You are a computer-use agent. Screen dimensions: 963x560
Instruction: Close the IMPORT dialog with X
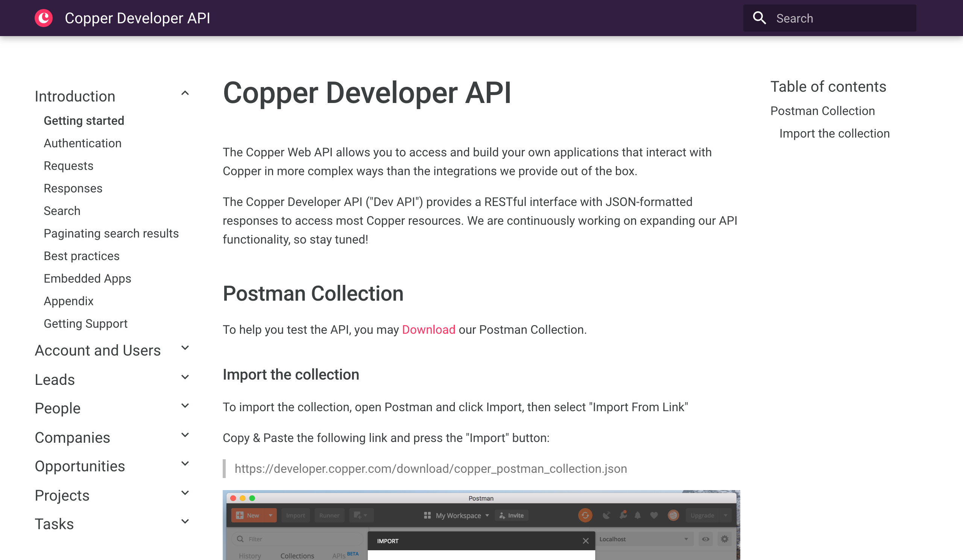[585, 540]
